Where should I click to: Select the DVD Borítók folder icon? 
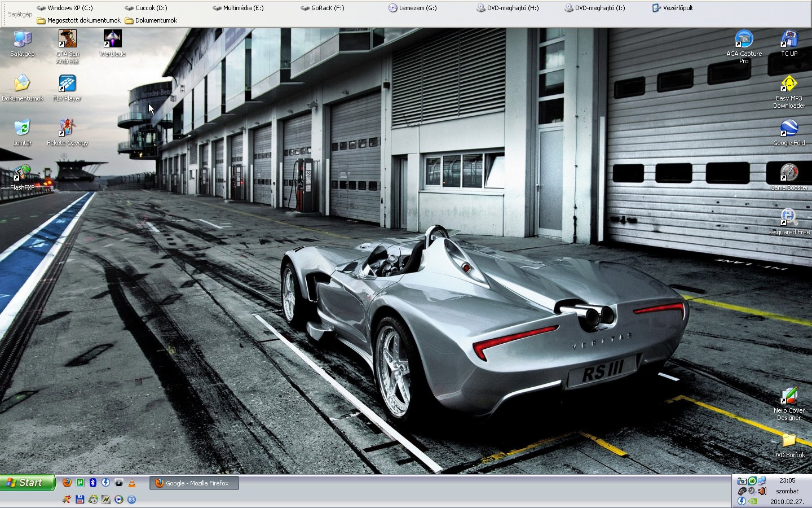[x=789, y=445]
